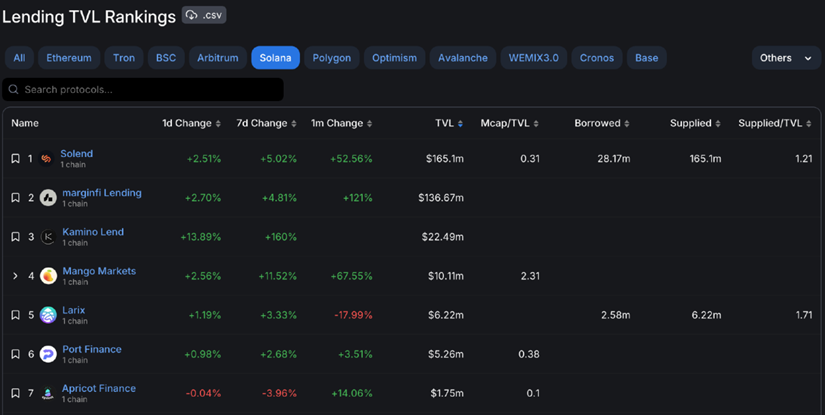Click the Port Finance logo

point(48,354)
